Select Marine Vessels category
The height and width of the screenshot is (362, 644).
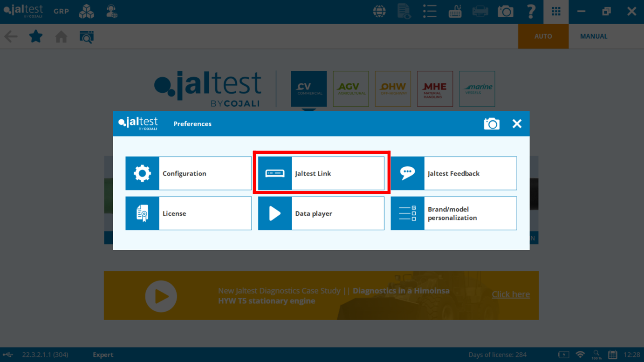(477, 89)
